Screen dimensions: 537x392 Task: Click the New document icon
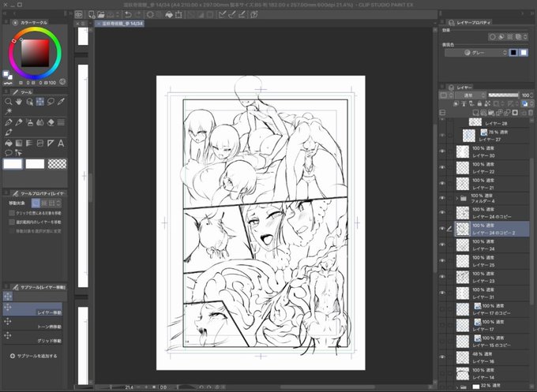tap(92, 15)
